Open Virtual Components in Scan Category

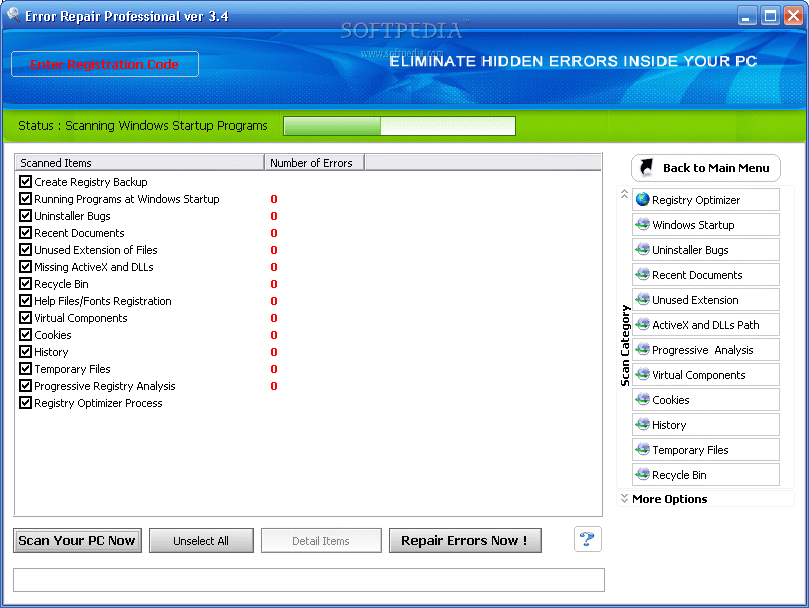706,375
